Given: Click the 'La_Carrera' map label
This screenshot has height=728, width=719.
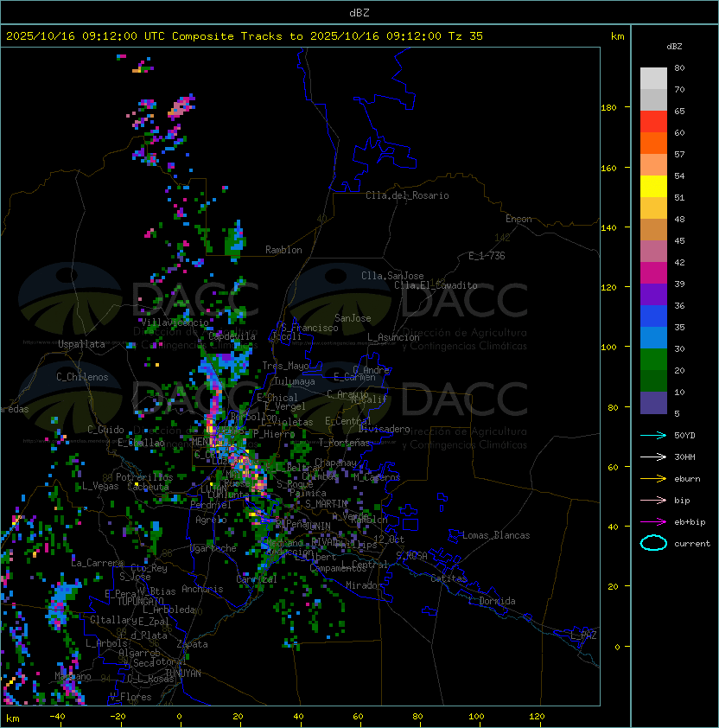Looking at the screenshot, I should tap(97, 563).
